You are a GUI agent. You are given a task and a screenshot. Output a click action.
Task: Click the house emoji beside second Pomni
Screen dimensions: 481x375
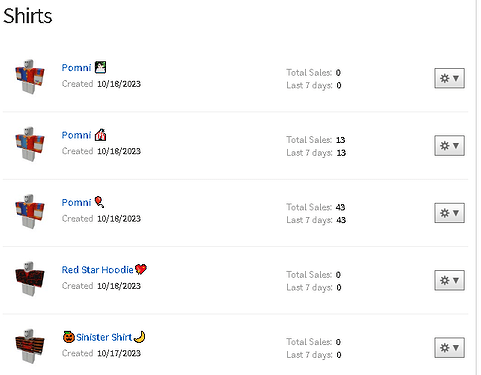click(x=100, y=135)
